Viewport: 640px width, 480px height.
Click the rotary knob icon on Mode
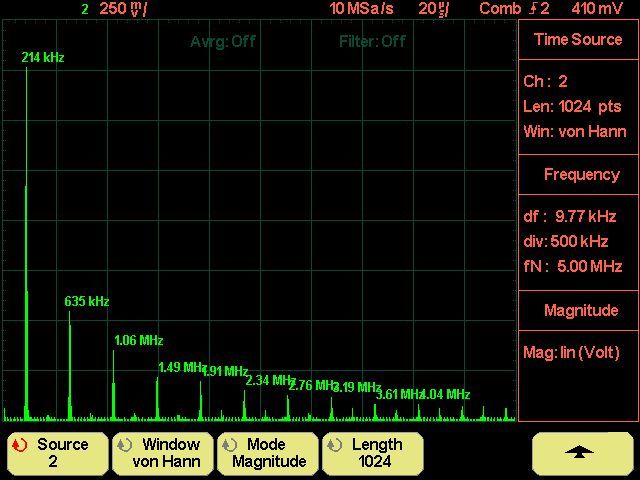click(x=229, y=445)
